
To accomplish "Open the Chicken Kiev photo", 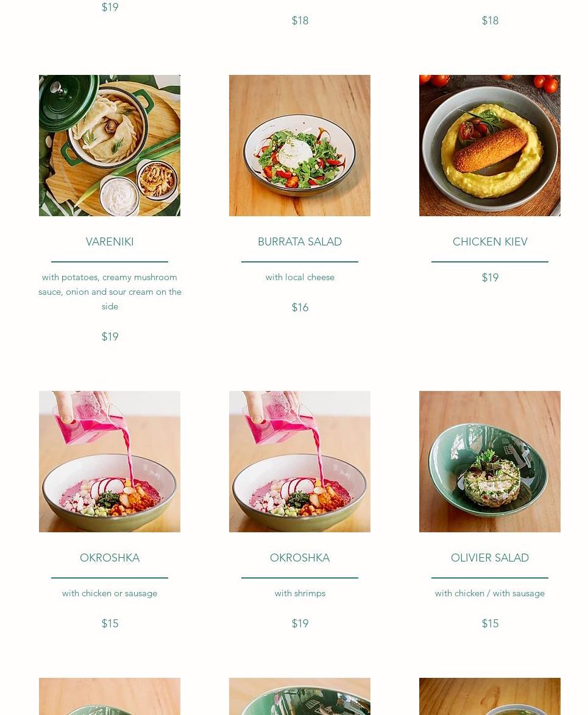I will [x=490, y=146].
